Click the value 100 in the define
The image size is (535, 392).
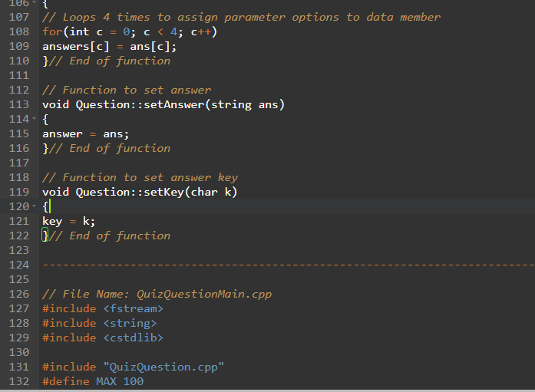tap(133, 381)
